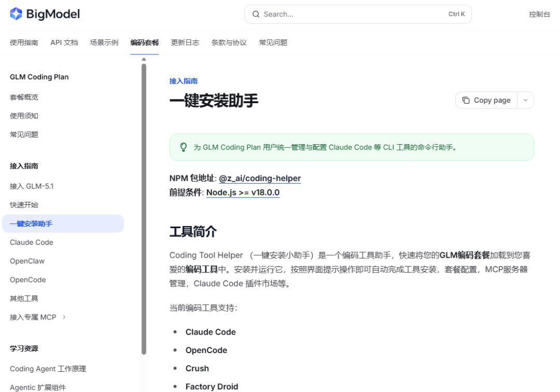Image resolution: width=560 pixels, height=392 pixels.
Task: Open 条款与协议 from the top menu
Action: click(229, 43)
